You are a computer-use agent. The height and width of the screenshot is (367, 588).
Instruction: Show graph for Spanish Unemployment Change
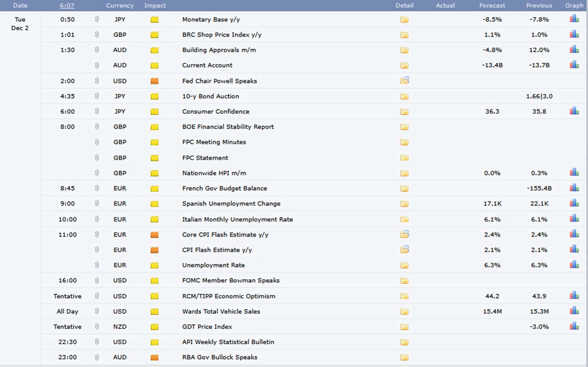[574, 203]
